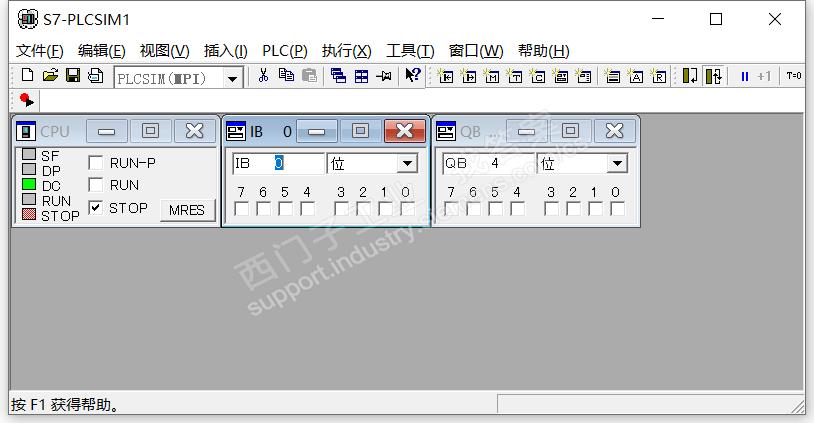Toggle always-on-top pin icon
The width and height of the screenshot is (814, 423).
click(x=384, y=76)
